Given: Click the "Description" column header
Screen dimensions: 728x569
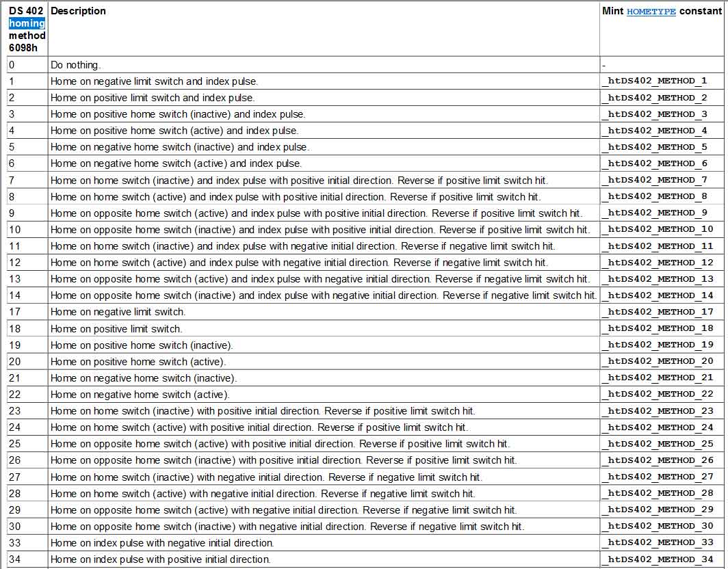Looking at the screenshot, I should coord(79,11).
